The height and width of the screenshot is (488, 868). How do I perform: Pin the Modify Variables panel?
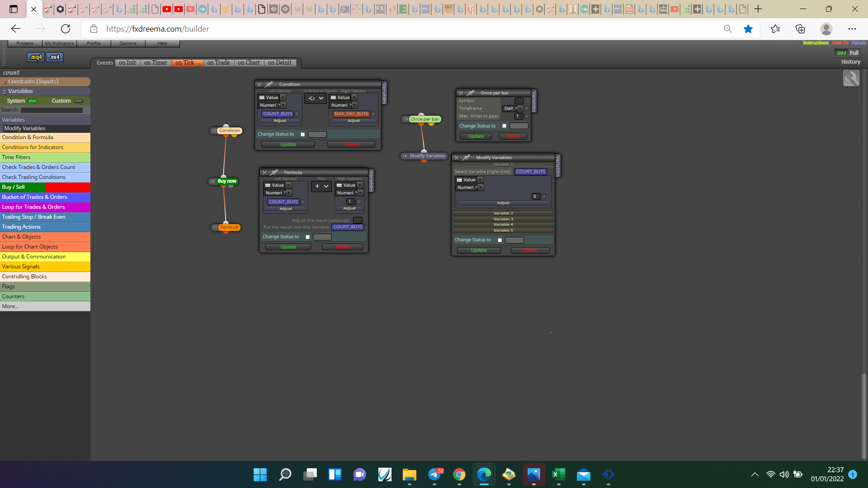point(466,158)
